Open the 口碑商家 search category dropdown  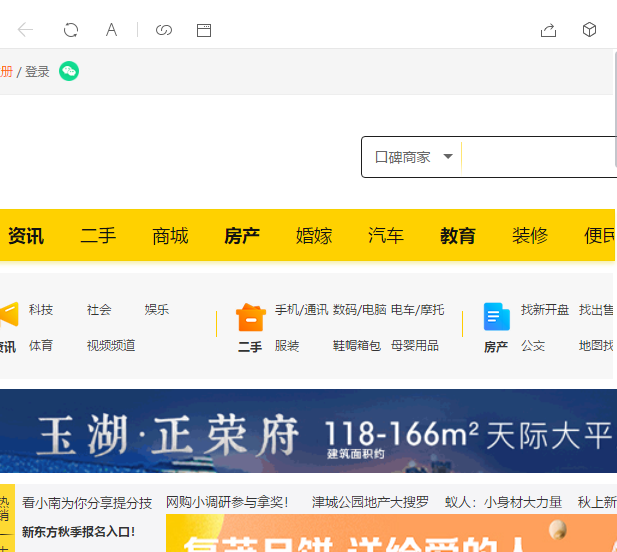(x=413, y=157)
